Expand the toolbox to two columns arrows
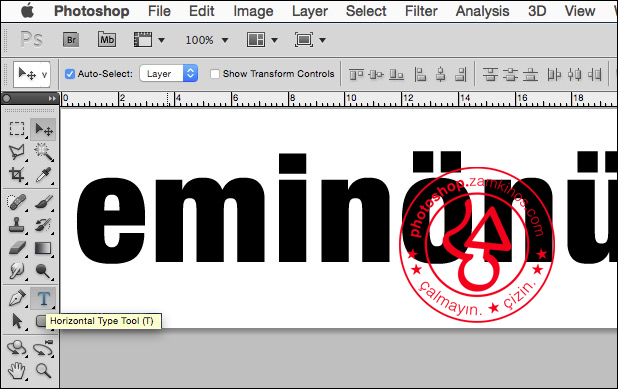 (52, 99)
